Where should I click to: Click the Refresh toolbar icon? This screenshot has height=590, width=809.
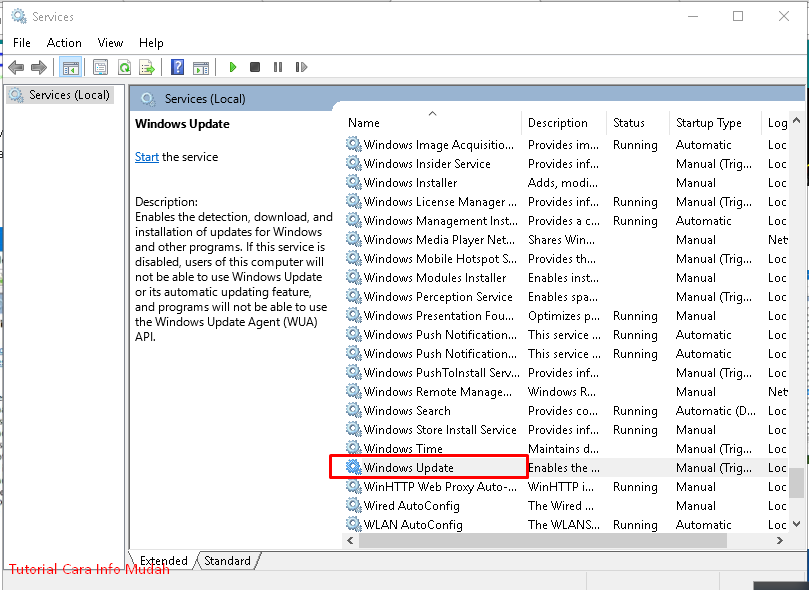(x=124, y=67)
